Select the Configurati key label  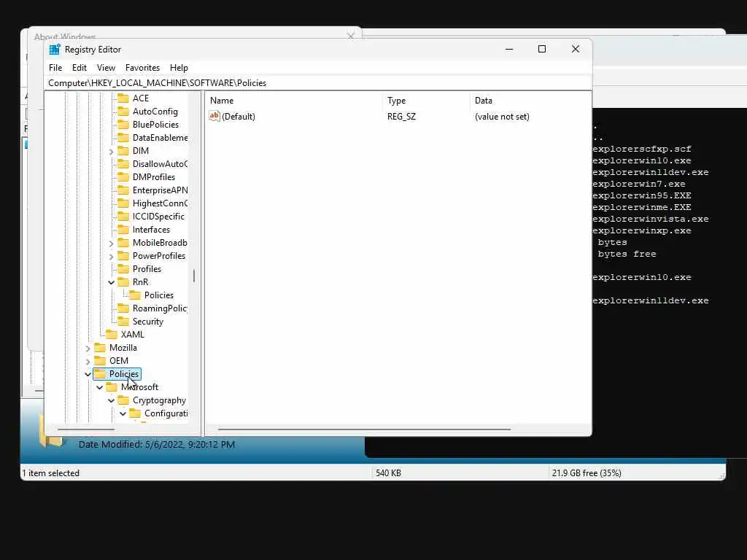pos(166,413)
